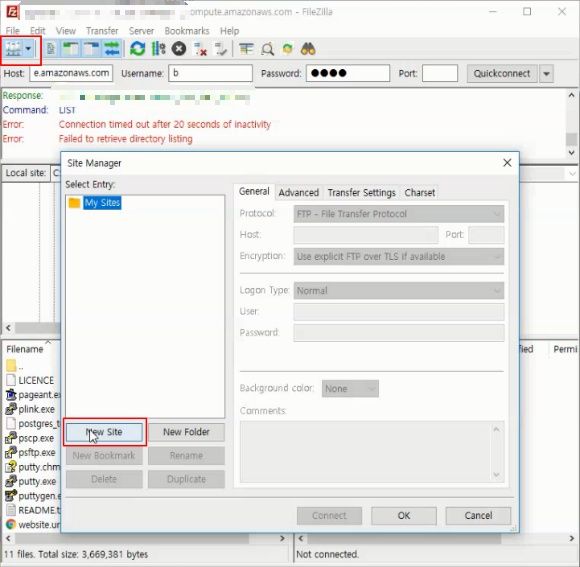Expand the Quickconnect history dropdown arrow
580x567 pixels.
click(546, 73)
